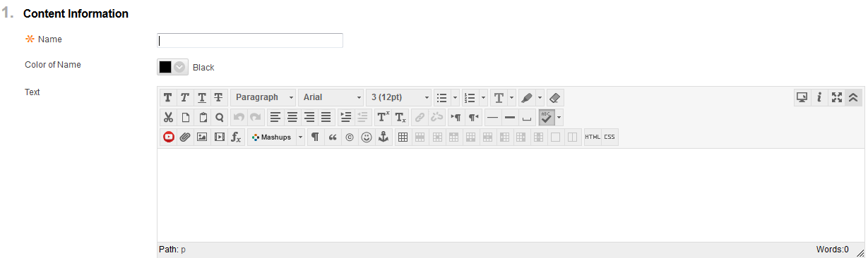Image resolution: width=868 pixels, height=258 pixels.
Task: Open the black Color of Name swatch
Action: 172,67
